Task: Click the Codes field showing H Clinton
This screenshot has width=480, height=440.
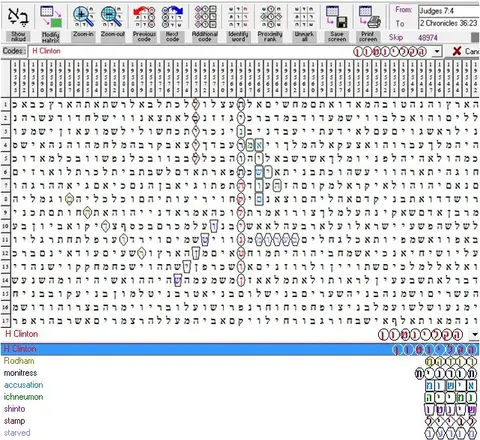Action: click(x=230, y=51)
